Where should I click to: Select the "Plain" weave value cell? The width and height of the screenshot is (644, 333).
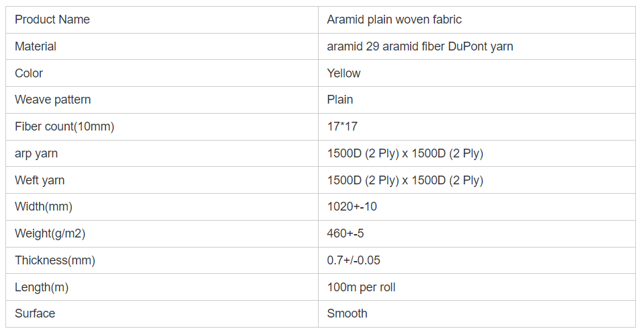339,100
